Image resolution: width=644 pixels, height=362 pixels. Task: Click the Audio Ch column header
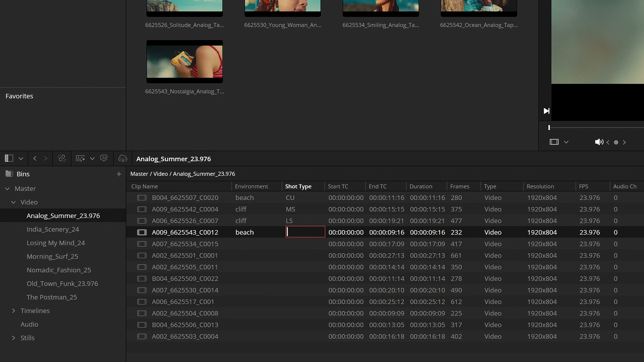tap(625, 186)
